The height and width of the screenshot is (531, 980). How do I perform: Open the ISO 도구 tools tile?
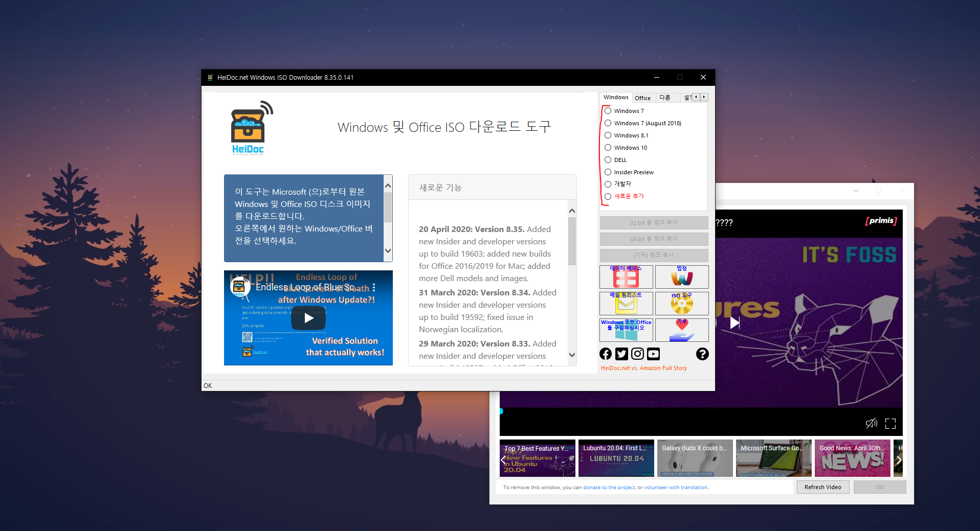[x=682, y=303]
